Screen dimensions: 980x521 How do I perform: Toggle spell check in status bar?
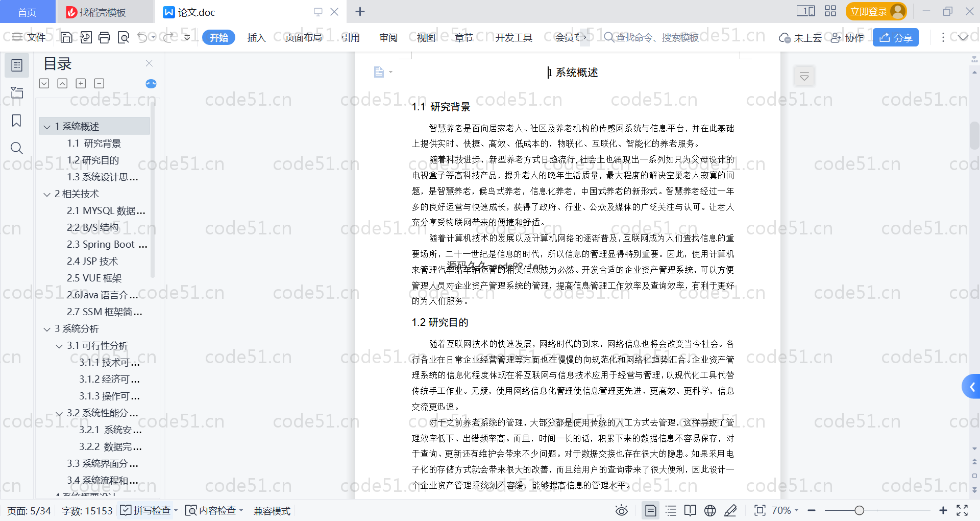146,510
